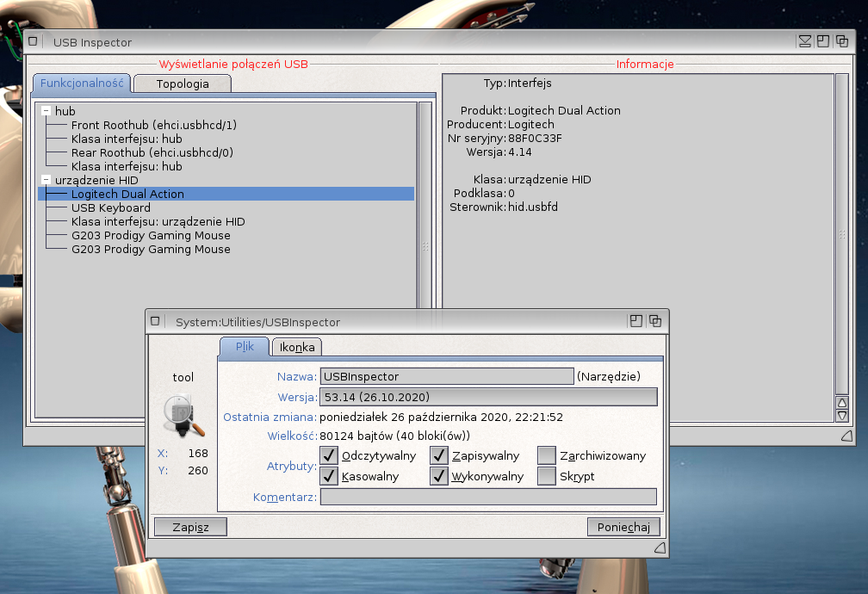Image resolution: width=868 pixels, height=594 pixels.
Task: Select Klasa interfejsu: urządzenie HID entry
Action: click(158, 221)
